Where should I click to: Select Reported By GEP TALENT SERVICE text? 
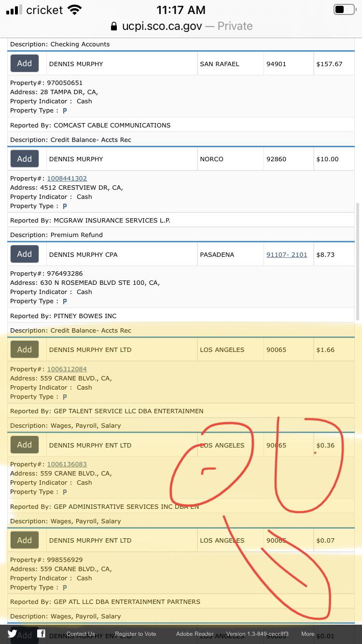107,411
